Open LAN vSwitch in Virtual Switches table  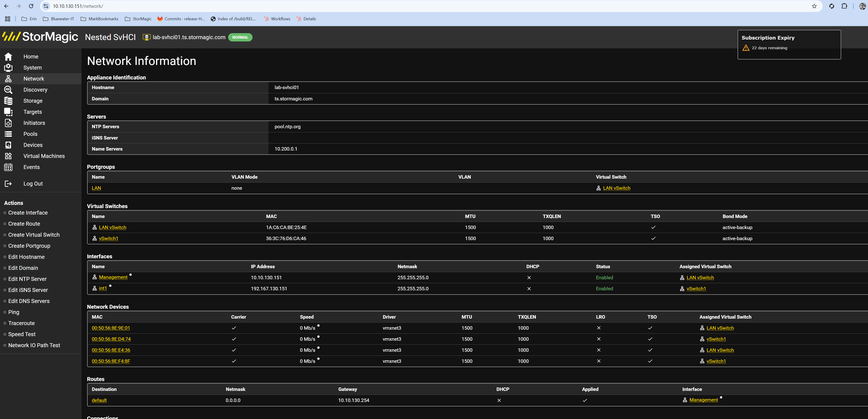tap(113, 227)
